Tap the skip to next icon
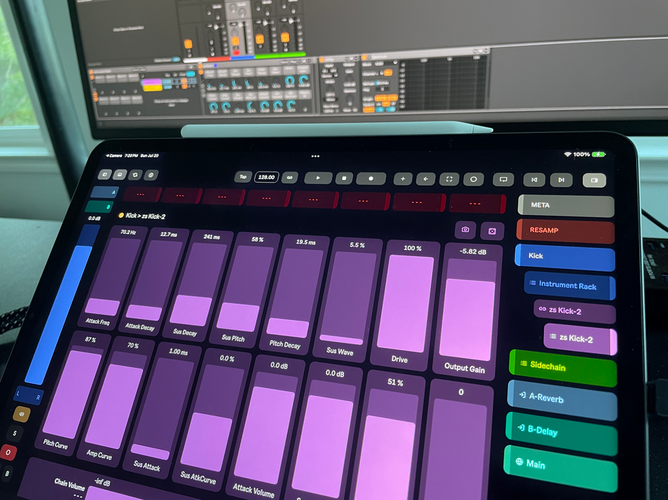 click(561, 181)
